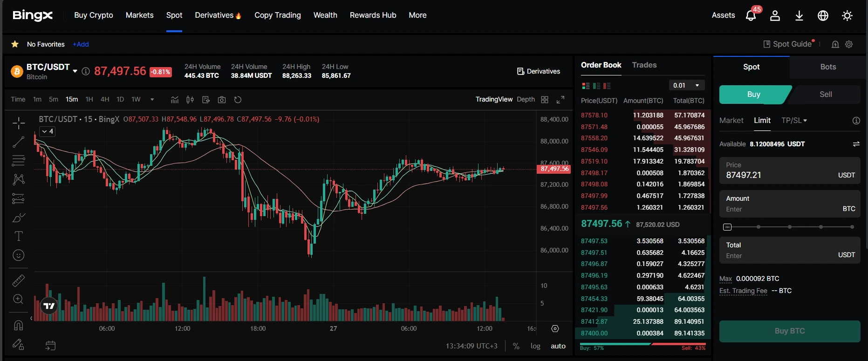The image size is (868, 361).
Task: Open the indicators menu in chart toolbar
Action: tap(175, 100)
